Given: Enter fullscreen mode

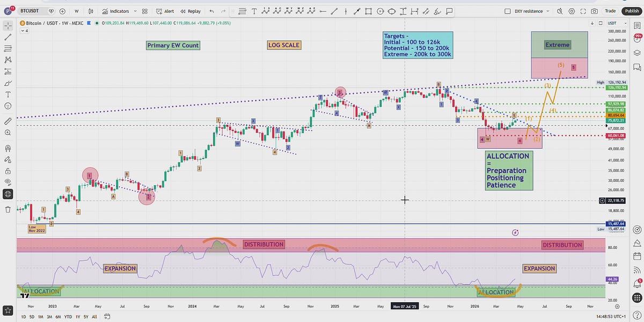Looking at the screenshot, I should click(583, 11).
